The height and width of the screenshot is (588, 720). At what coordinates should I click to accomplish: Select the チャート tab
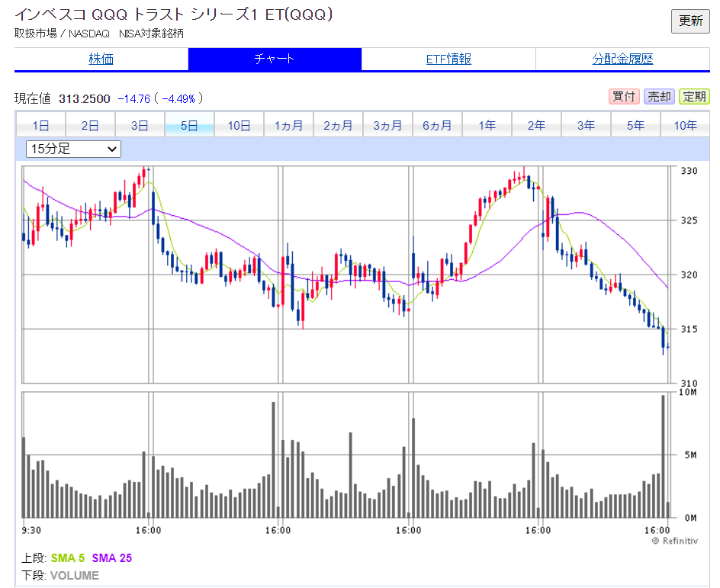[x=275, y=59]
